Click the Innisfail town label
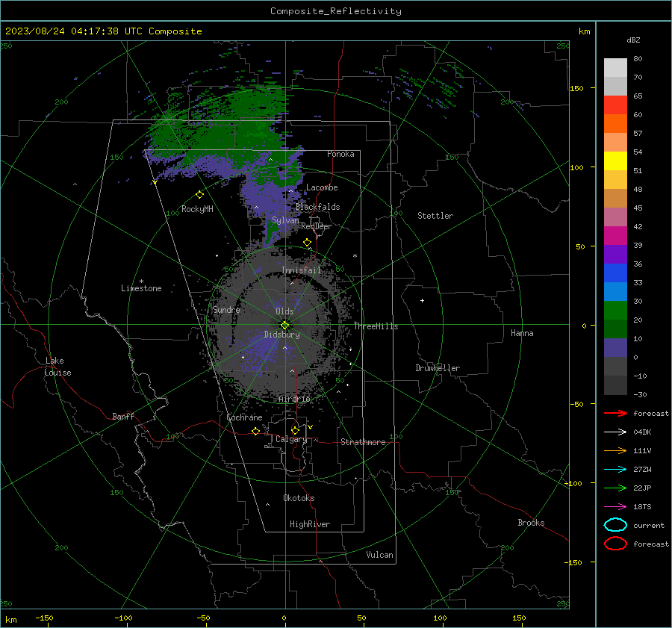The width and height of the screenshot is (672, 628). [301, 270]
